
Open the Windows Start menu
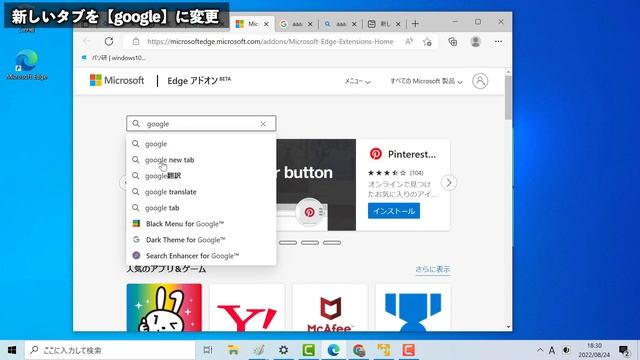[12, 350]
